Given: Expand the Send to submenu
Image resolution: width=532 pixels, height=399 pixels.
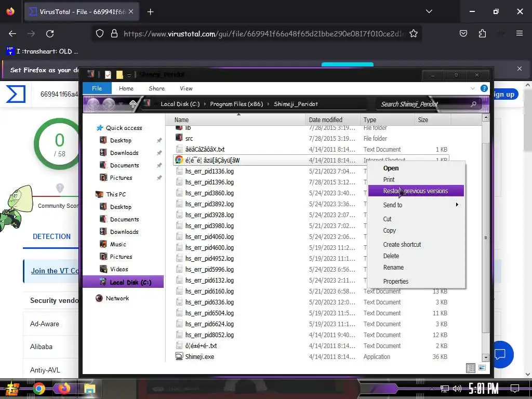Looking at the screenshot, I should point(416,205).
